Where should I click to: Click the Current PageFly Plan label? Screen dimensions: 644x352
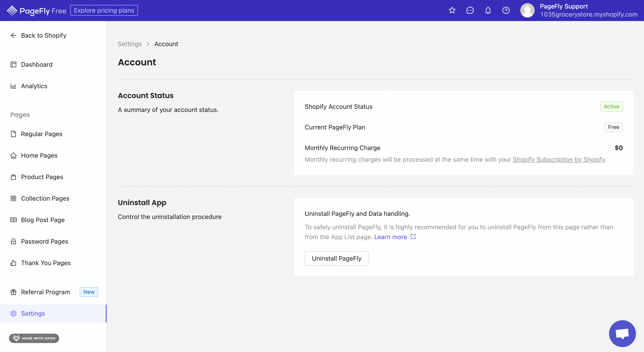point(335,127)
